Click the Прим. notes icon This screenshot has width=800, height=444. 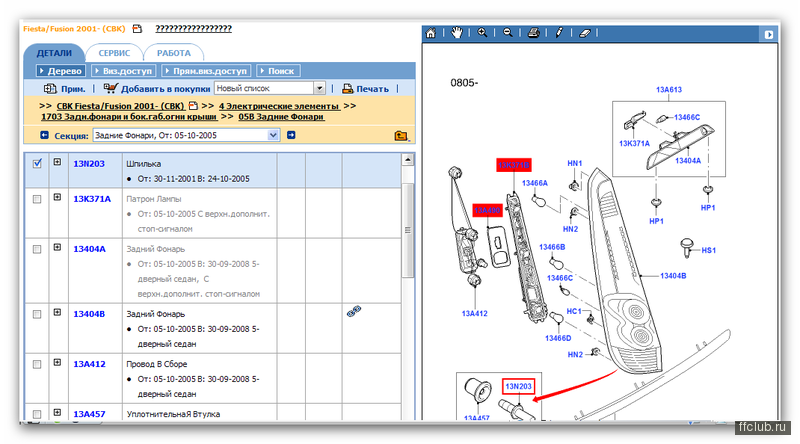point(50,88)
